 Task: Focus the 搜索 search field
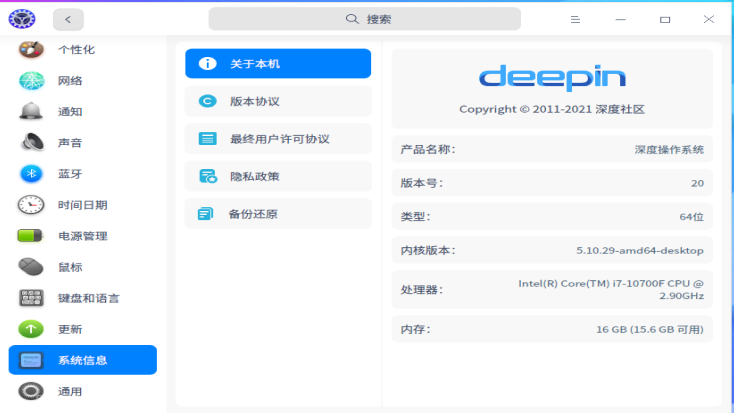click(x=365, y=19)
